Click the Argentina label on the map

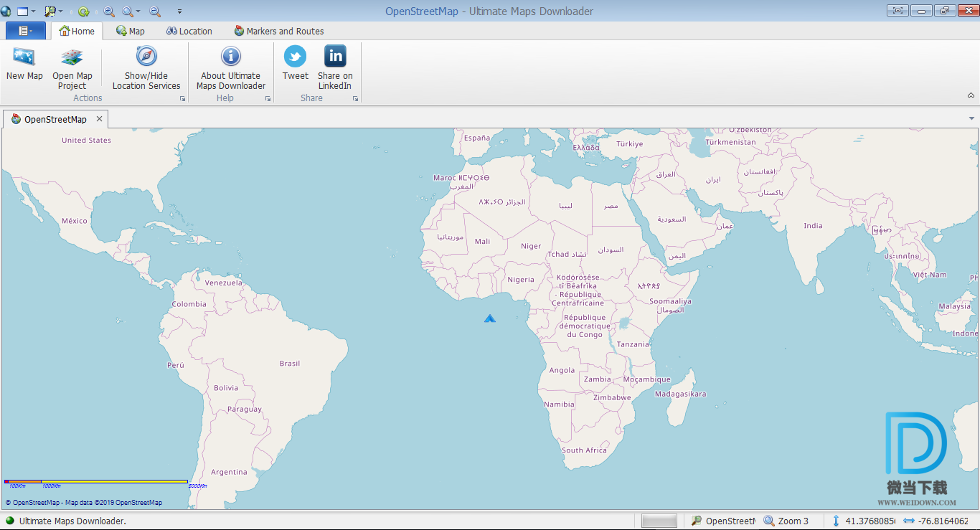click(x=229, y=472)
